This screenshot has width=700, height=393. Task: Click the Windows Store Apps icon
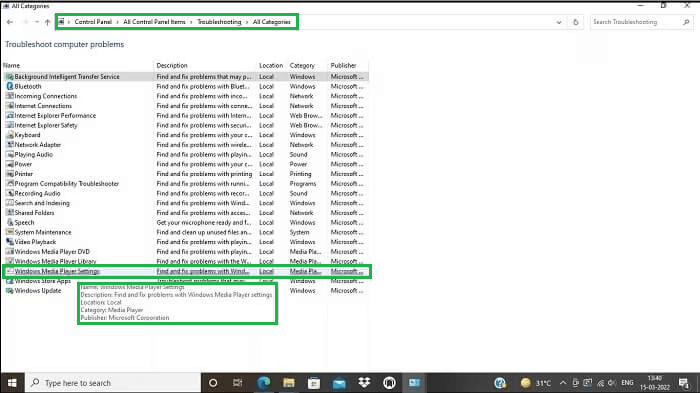tap(10, 281)
